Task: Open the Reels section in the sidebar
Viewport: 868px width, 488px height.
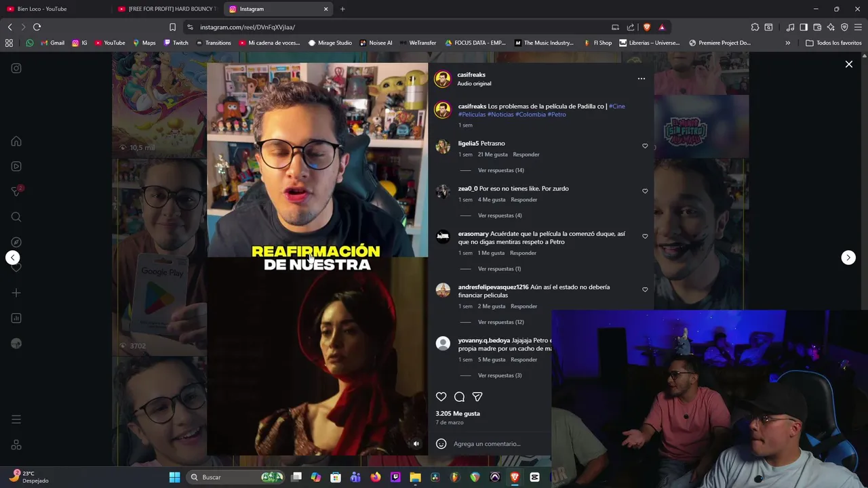Action: point(16,166)
